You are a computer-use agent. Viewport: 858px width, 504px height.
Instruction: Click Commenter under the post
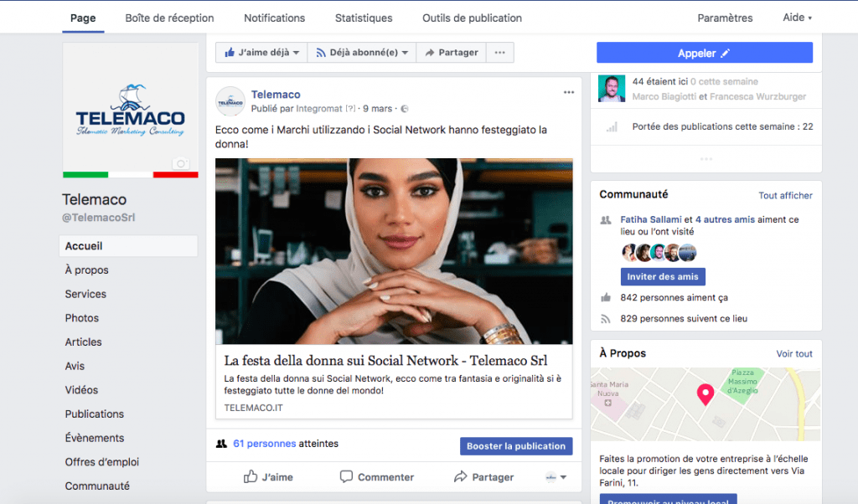coord(377,477)
